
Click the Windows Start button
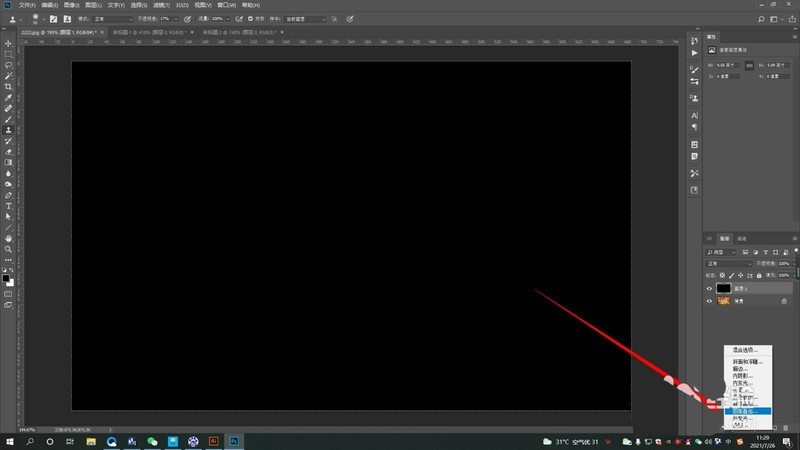(9, 440)
